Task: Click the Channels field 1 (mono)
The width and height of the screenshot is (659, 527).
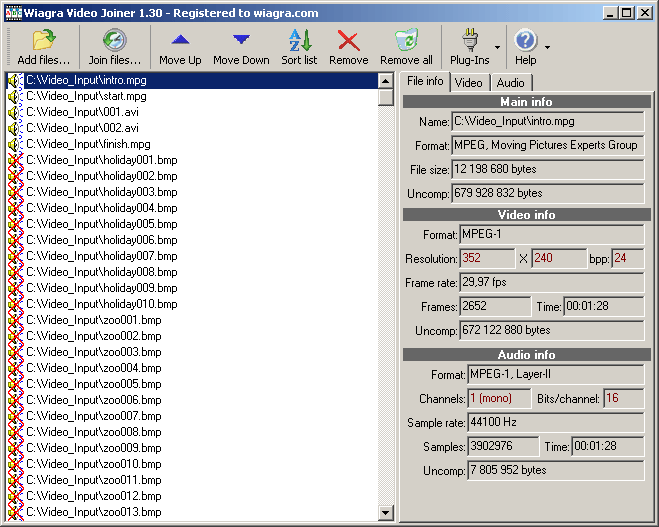Action: [499, 398]
